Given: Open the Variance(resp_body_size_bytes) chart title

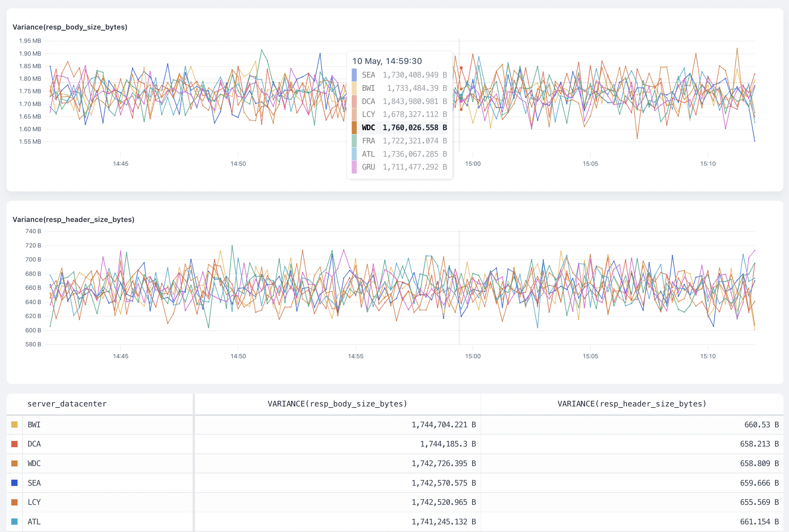Looking at the screenshot, I should pyautogui.click(x=70, y=27).
